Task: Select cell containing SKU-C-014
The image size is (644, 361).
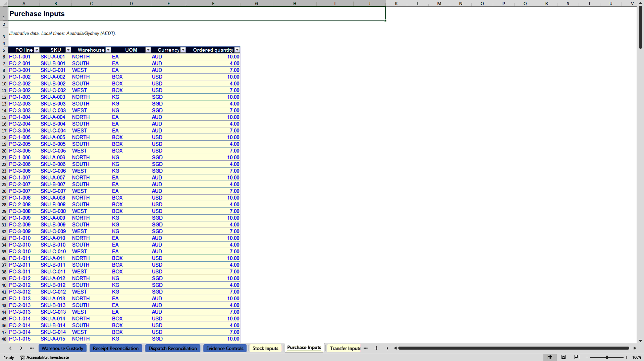Action: coord(55,332)
